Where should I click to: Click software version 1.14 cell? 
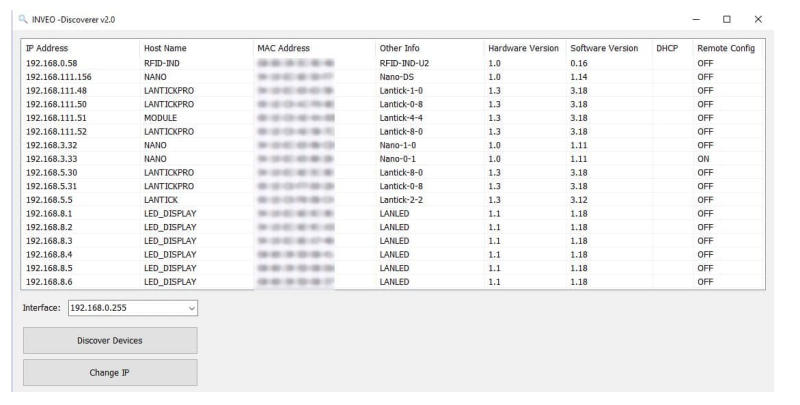(x=579, y=77)
